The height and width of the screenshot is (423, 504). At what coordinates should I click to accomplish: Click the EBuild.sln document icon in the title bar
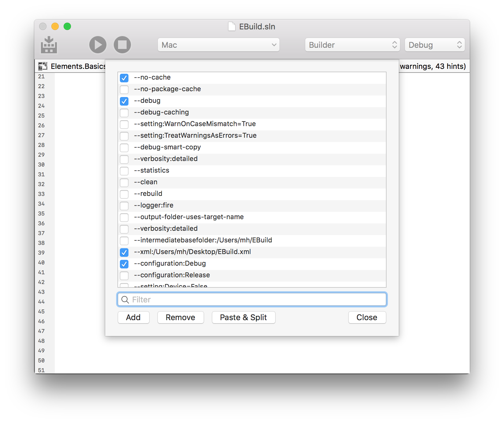tap(232, 27)
